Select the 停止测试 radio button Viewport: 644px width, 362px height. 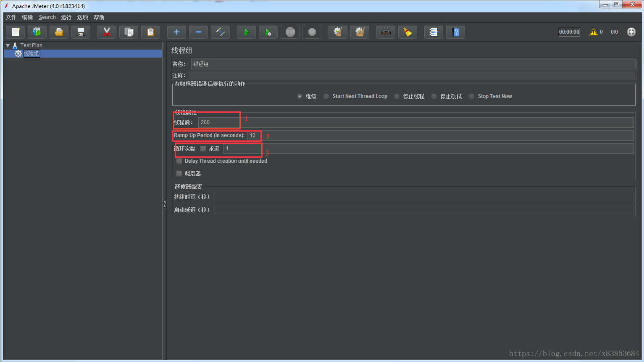(x=434, y=96)
